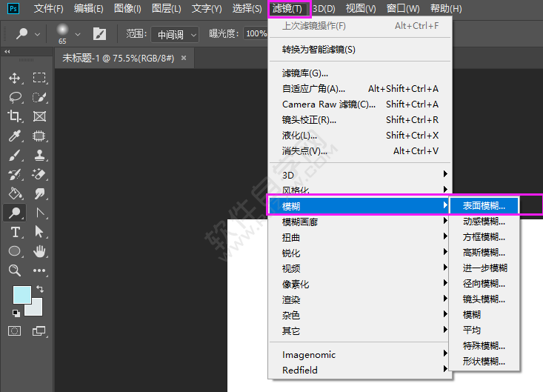The width and height of the screenshot is (543, 392).
Task: Select the Smudge tool
Action: 39,193
